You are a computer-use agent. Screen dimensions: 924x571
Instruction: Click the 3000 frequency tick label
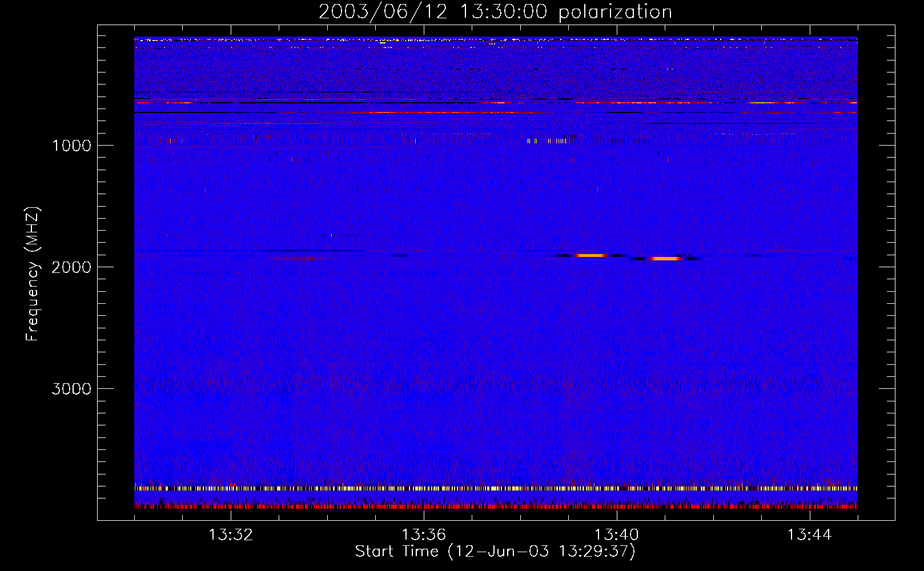pos(71,389)
